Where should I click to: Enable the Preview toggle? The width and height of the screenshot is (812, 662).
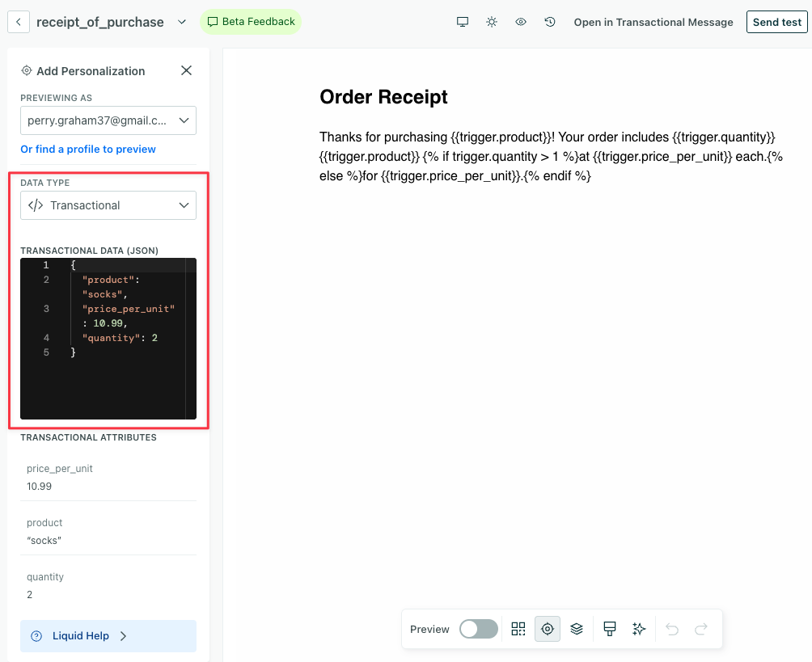[x=477, y=628]
